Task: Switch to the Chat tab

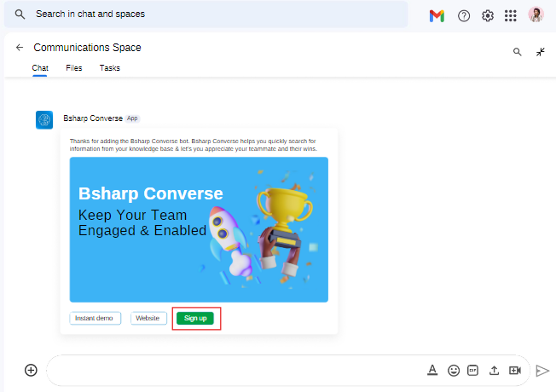Action: tap(40, 68)
